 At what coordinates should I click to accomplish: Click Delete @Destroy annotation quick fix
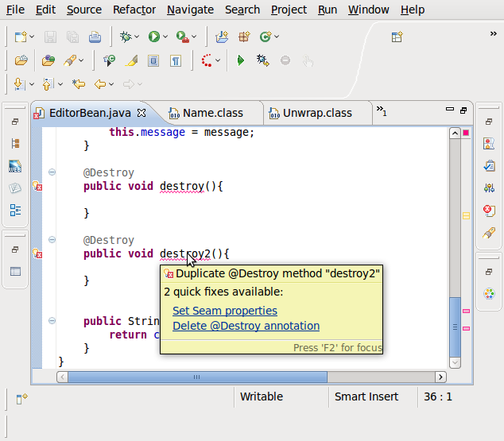246,326
